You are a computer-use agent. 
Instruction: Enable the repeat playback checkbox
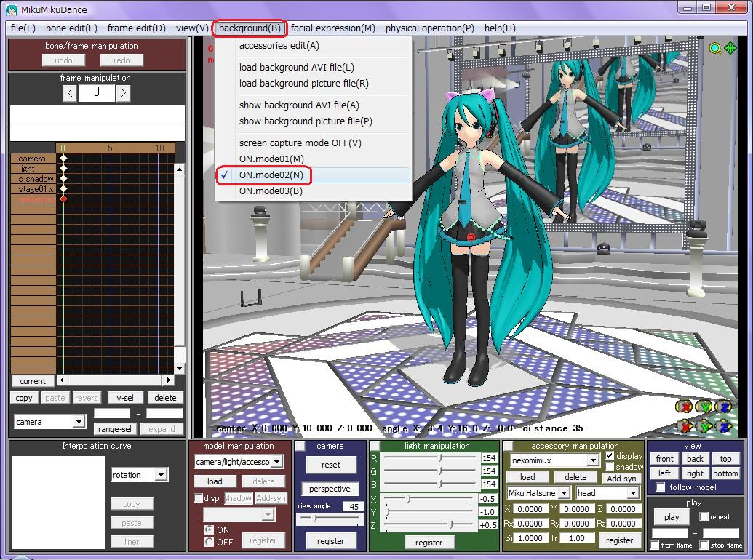pyautogui.click(x=704, y=517)
